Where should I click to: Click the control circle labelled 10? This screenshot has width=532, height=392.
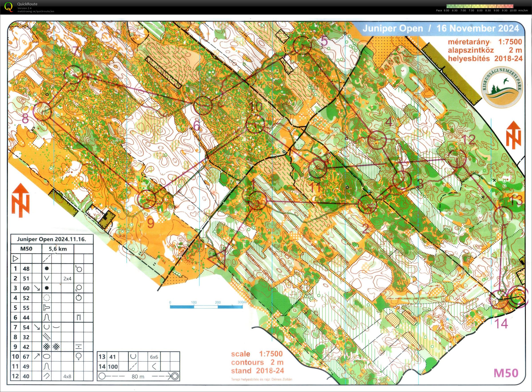pos(255,124)
